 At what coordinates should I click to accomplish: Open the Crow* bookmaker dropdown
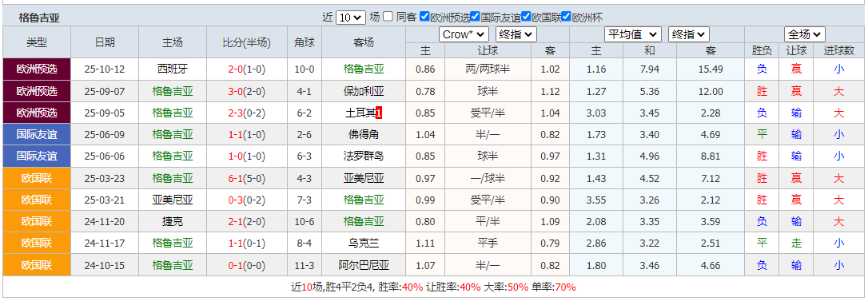[x=464, y=35]
